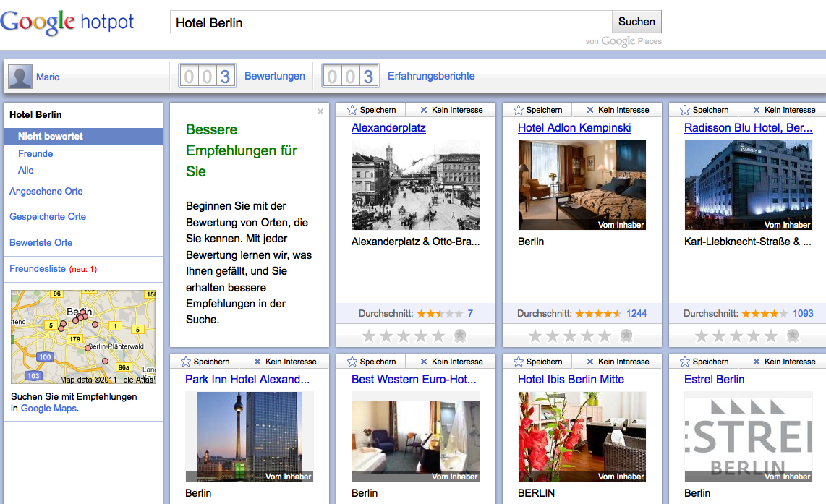
Task: Open 'Gespeicherte Orte' in the sidebar
Action: coord(48,217)
